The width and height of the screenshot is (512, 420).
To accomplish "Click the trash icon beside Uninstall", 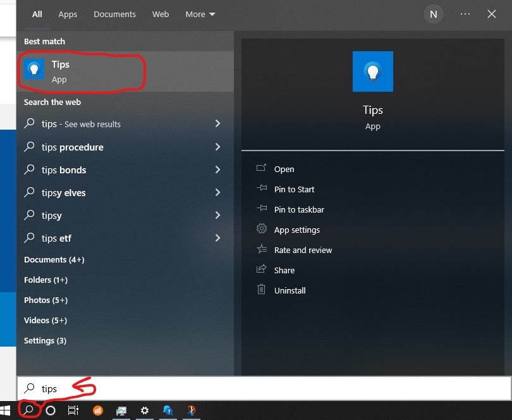I will coord(261,289).
